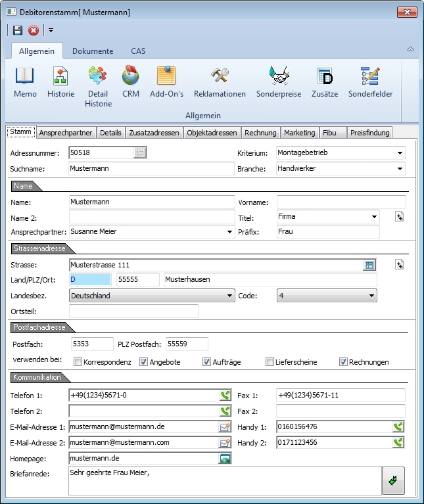
Task: Open the Add-On's notepad icon
Action: [x=166, y=75]
